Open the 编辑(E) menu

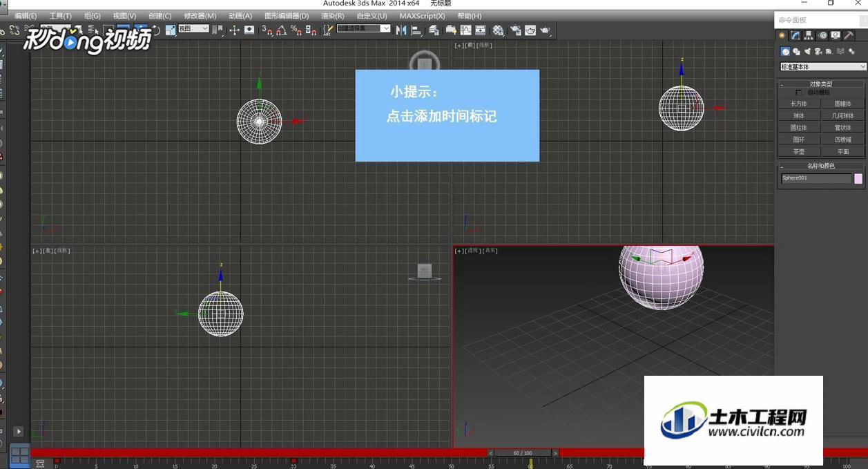point(26,16)
